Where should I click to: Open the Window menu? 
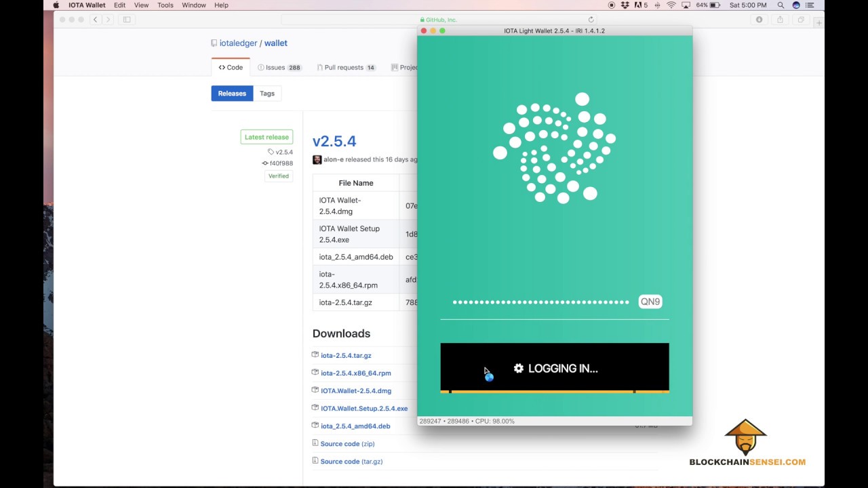tap(194, 5)
